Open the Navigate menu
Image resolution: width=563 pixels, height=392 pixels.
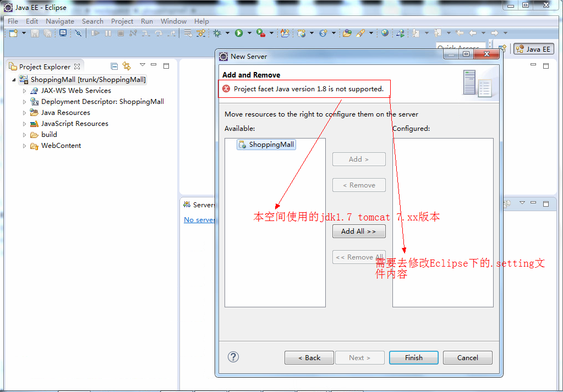pyautogui.click(x=60, y=21)
